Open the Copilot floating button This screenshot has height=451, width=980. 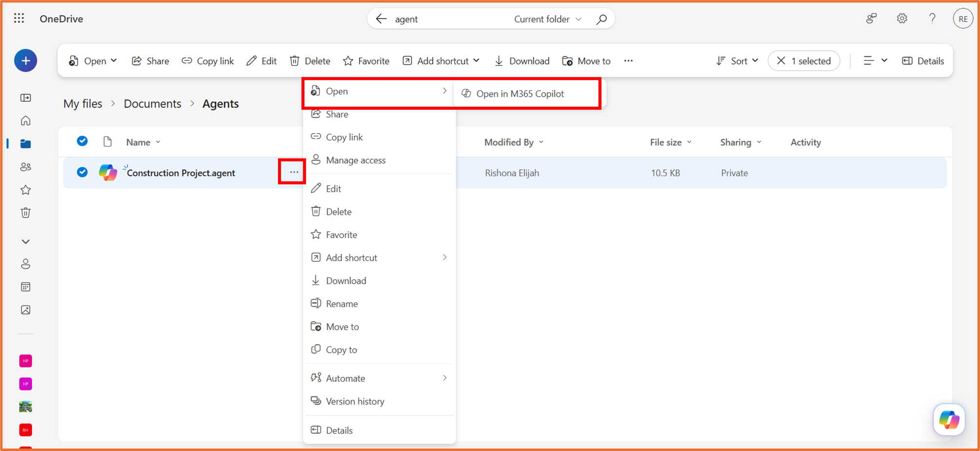[949, 419]
